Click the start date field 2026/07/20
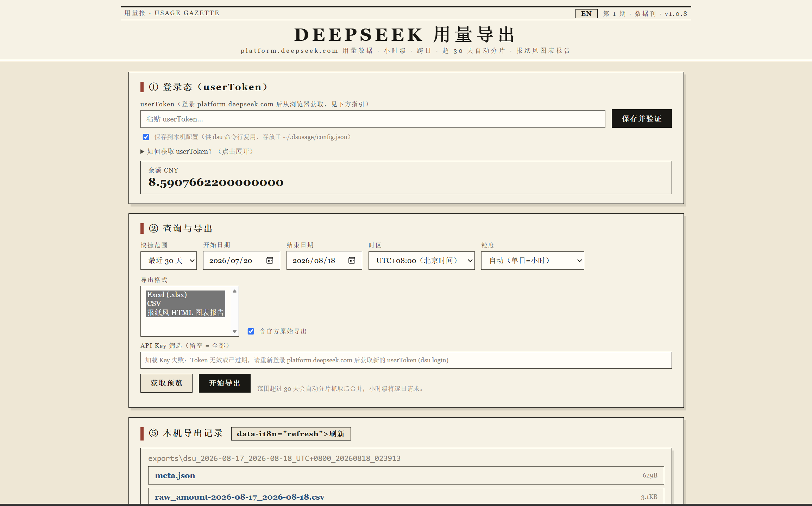The height and width of the screenshot is (506, 812). pyautogui.click(x=241, y=261)
